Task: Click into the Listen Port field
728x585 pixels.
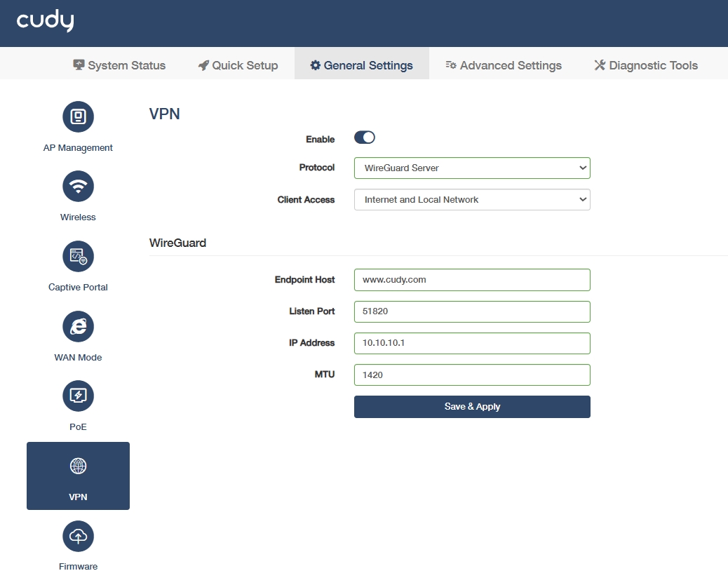Action: coord(472,311)
